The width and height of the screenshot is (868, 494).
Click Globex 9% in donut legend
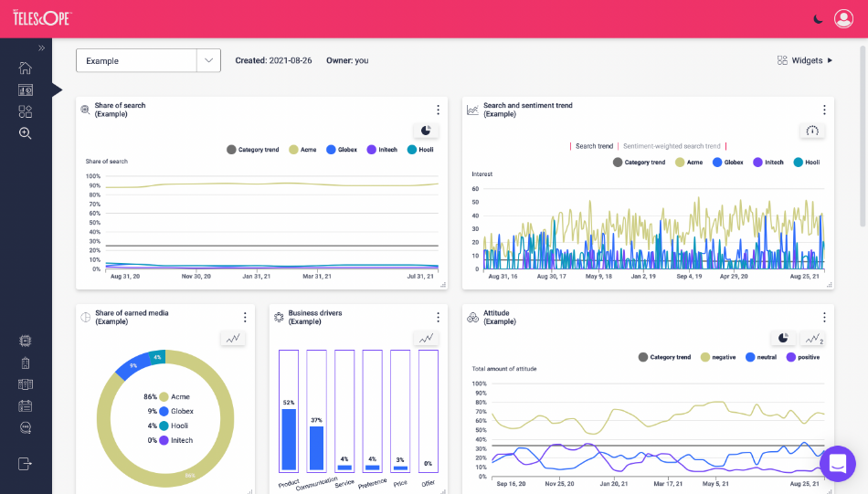click(x=171, y=411)
